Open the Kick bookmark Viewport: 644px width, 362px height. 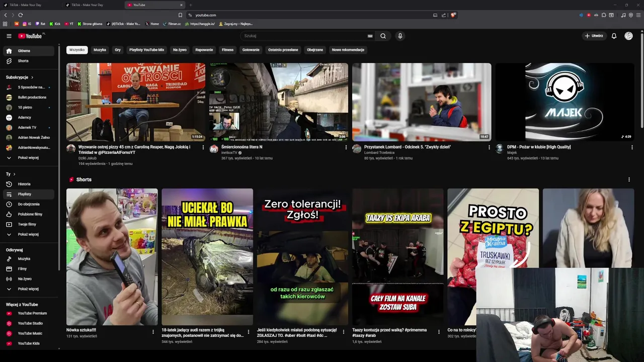pyautogui.click(x=55, y=24)
